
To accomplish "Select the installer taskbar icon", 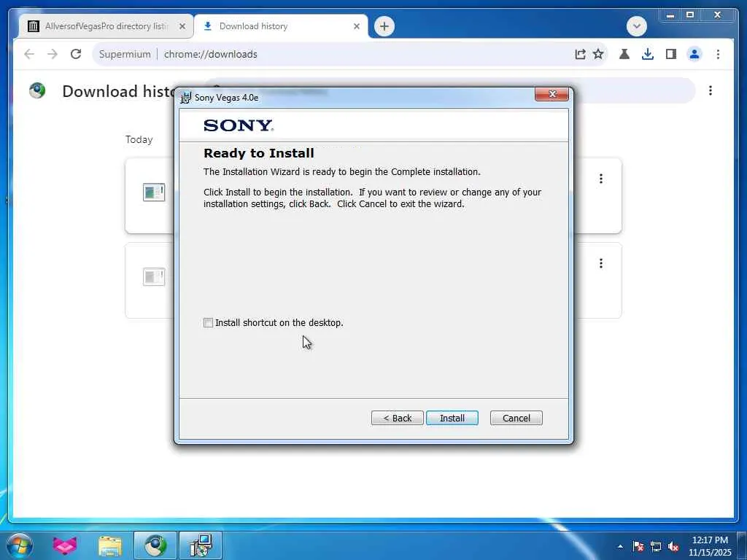I will click(201, 545).
